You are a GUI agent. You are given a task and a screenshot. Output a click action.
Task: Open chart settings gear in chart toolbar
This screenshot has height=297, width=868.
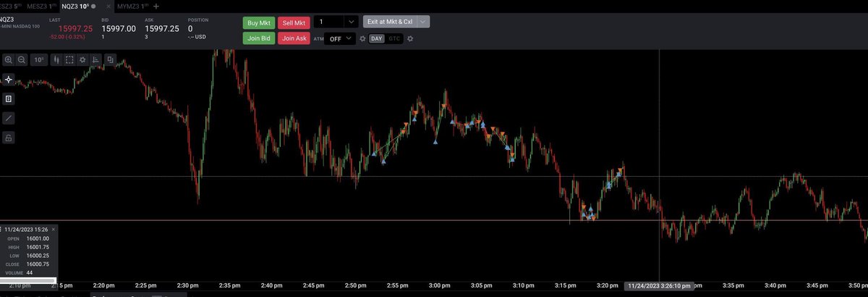coord(83,59)
